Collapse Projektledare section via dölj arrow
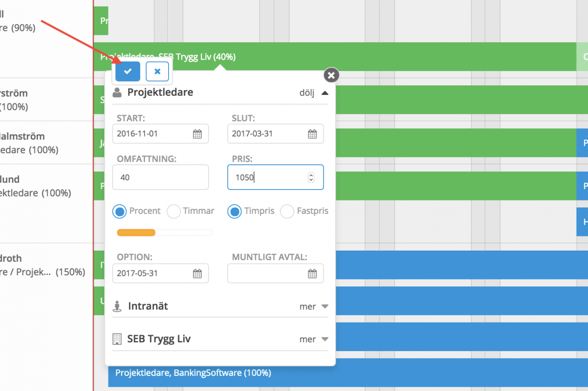This screenshot has width=588, height=391. (x=324, y=93)
